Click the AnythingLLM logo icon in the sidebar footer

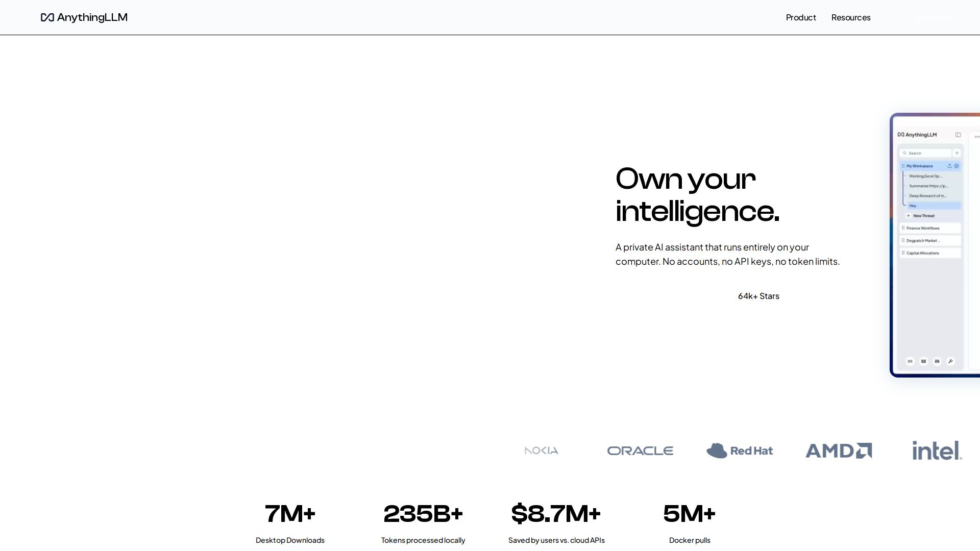(910, 361)
